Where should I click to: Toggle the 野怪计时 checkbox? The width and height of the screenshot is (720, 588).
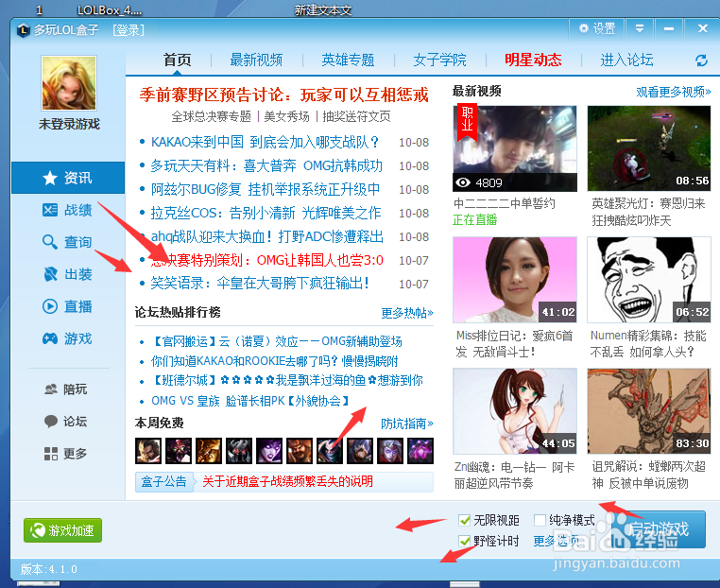point(464,541)
